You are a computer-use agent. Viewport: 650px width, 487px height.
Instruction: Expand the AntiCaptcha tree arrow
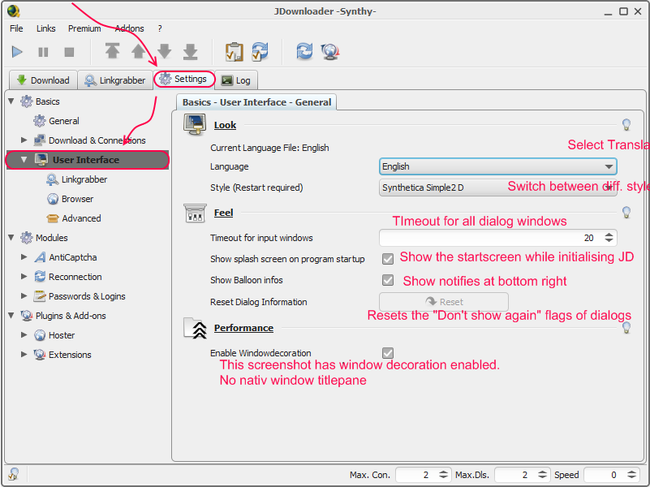tap(24, 257)
